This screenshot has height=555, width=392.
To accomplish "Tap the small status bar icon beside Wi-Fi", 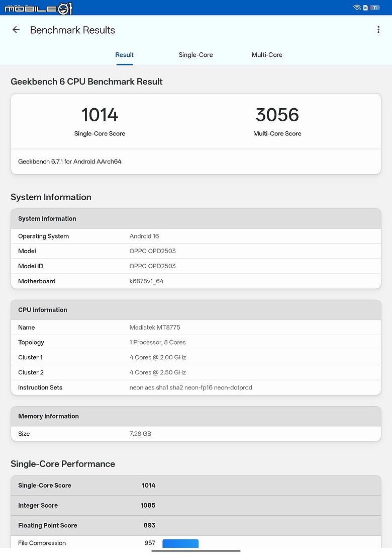I will (x=365, y=8).
